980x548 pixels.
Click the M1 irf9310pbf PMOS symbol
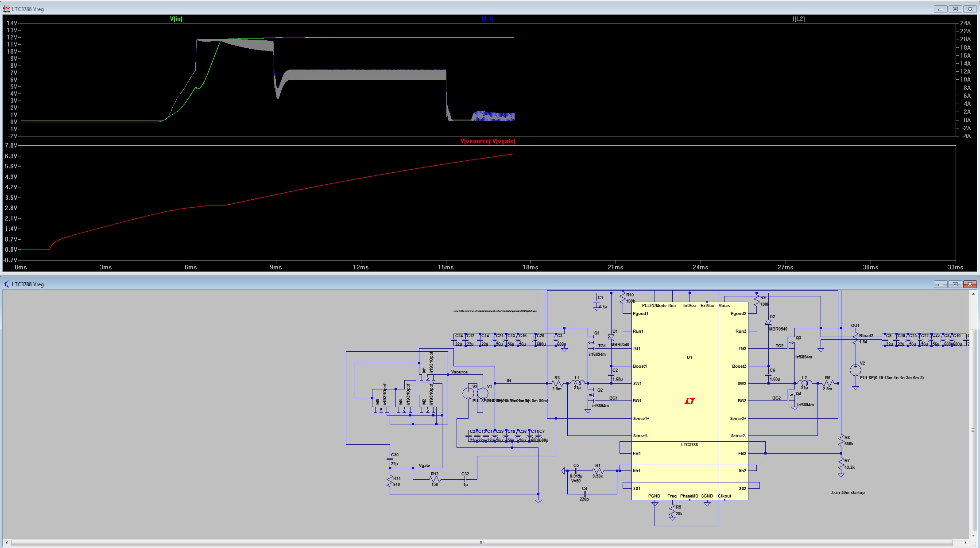coord(428,377)
